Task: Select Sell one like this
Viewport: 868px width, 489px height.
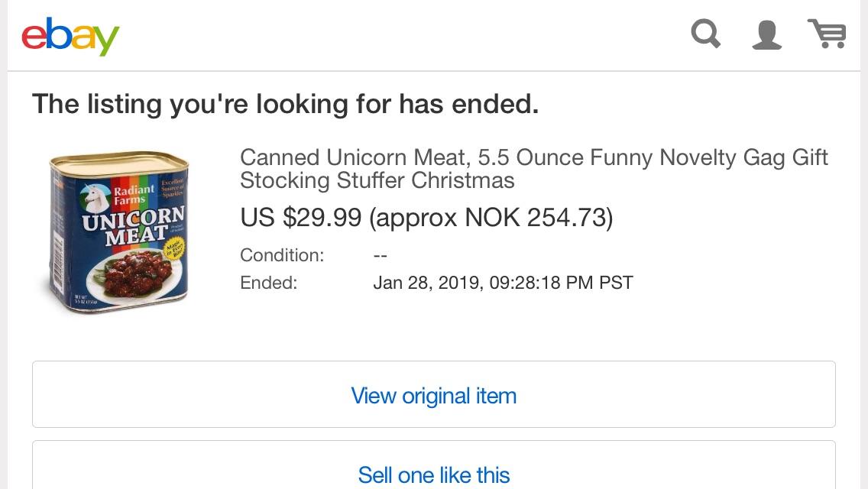Action: 433,474
